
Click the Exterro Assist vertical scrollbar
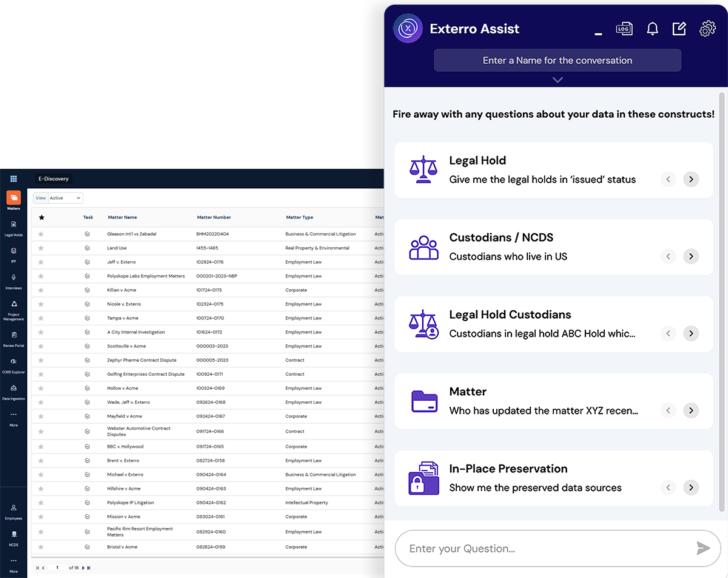722,302
